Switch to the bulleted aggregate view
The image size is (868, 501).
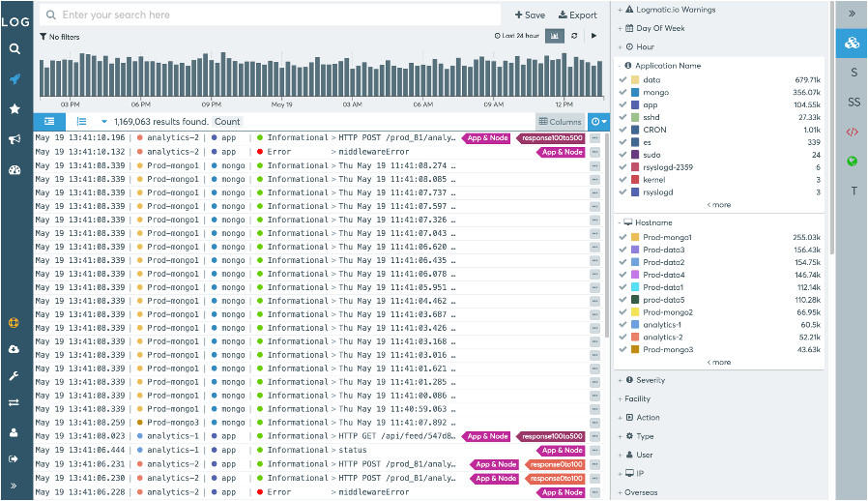81,121
